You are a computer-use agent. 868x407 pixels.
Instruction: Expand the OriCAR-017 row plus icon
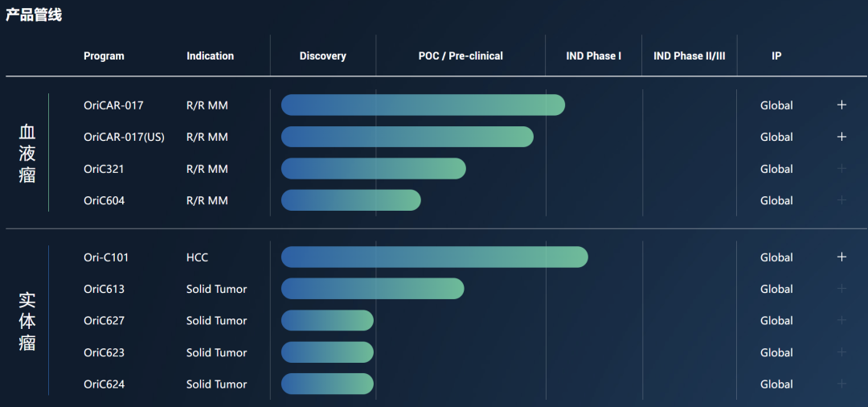tap(841, 105)
